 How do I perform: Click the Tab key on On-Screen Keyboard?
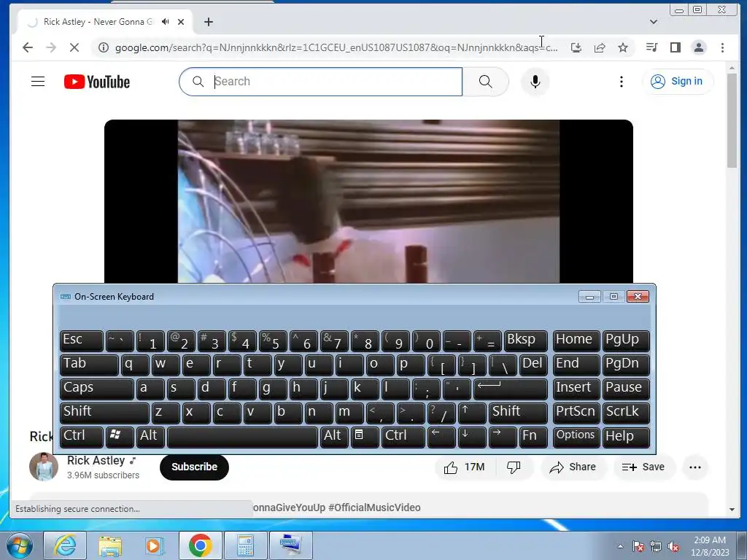click(x=89, y=365)
